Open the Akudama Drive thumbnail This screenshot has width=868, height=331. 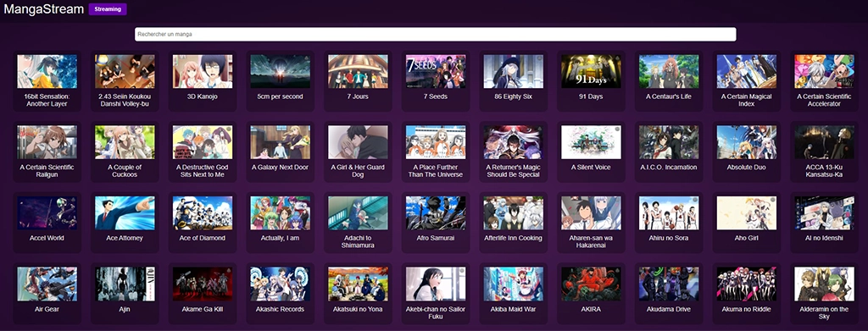pyautogui.click(x=669, y=284)
